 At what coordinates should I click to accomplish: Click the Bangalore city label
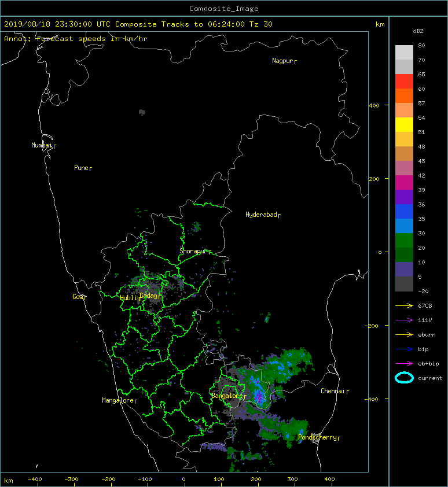229,396
